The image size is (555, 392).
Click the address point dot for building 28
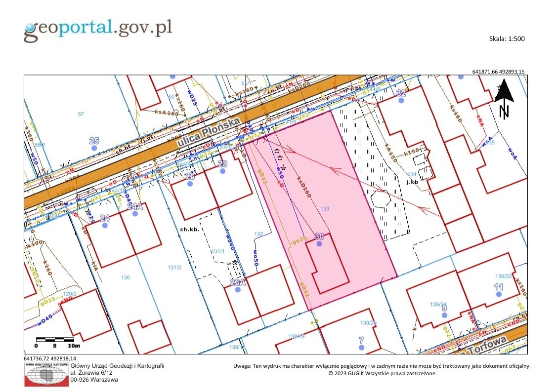pos(222,171)
